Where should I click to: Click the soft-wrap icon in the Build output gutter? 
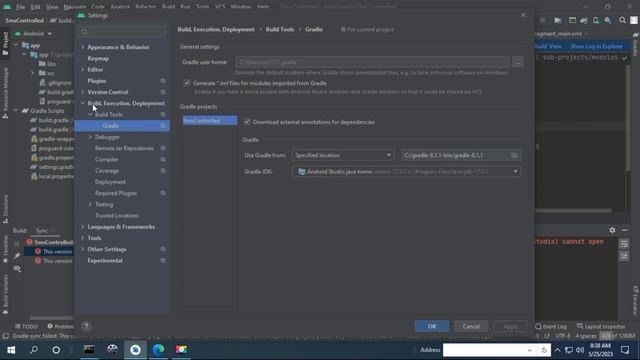[624, 244]
